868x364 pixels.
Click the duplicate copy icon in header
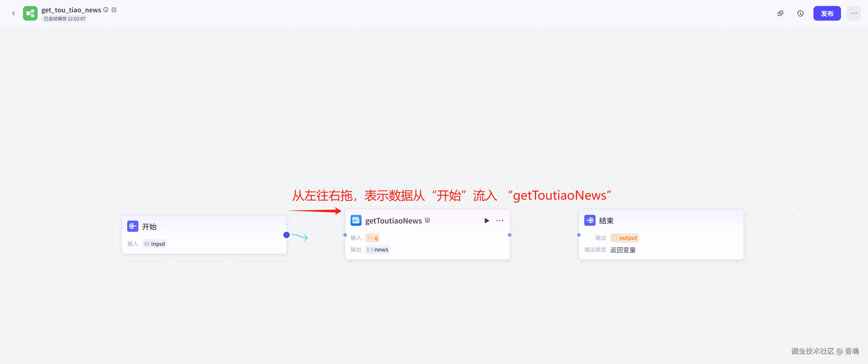pyautogui.click(x=780, y=13)
